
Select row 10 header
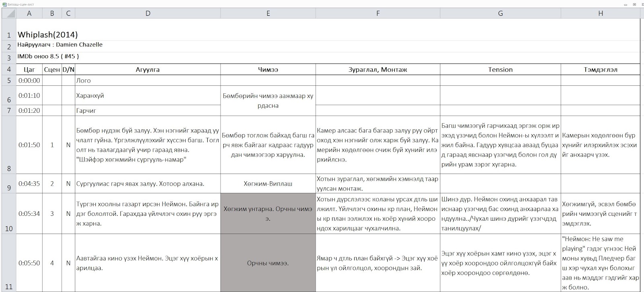(9, 213)
